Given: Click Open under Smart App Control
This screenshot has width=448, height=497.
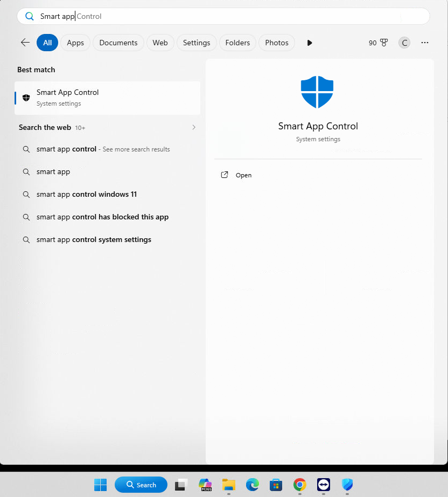Looking at the screenshot, I should point(243,175).
